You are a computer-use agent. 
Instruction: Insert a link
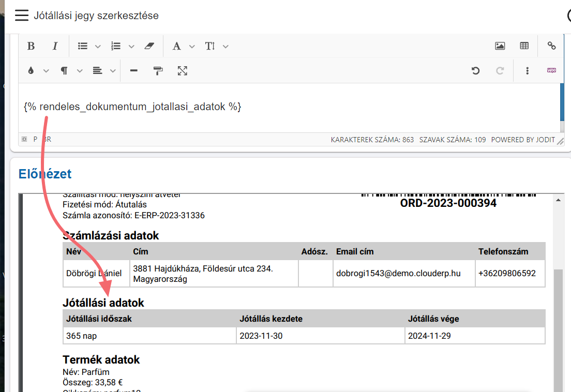(x=552, y=46)
